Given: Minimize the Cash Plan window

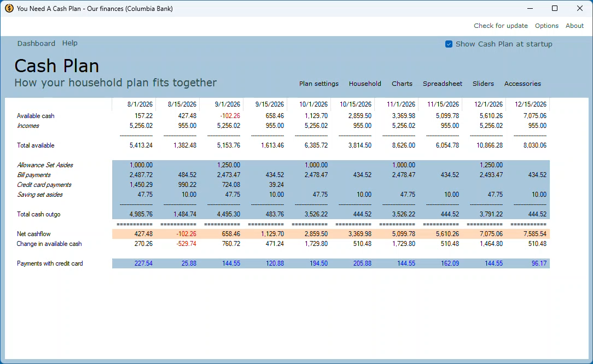Looking at the screenshot, I should 530,8.
